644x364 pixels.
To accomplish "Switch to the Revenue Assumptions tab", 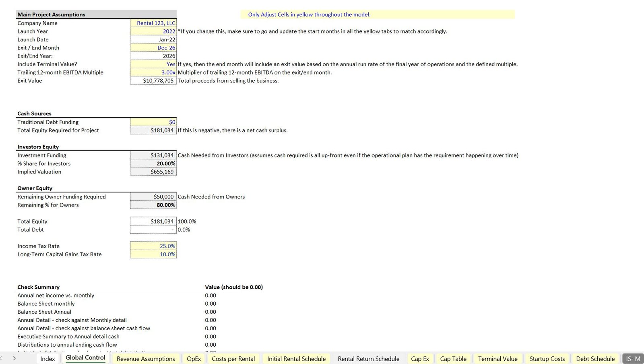I will (x=146, y=359).
